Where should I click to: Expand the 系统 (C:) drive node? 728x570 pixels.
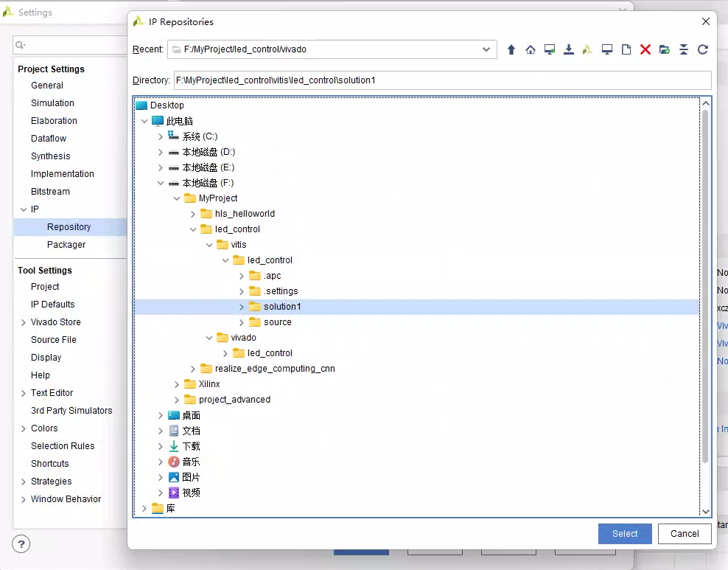(x=160, y=136)
